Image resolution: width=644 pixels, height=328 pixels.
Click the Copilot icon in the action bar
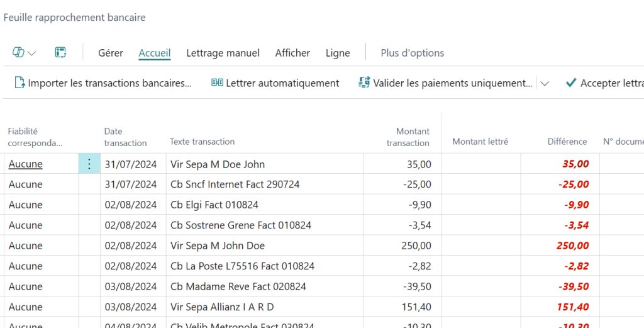coord(18,53)
